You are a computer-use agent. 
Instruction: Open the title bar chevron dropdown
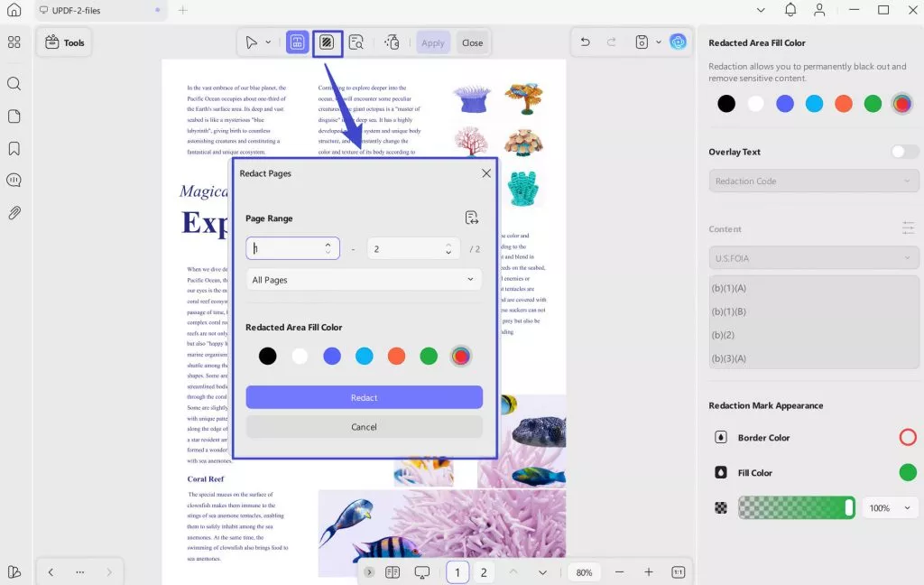[761, 10]
